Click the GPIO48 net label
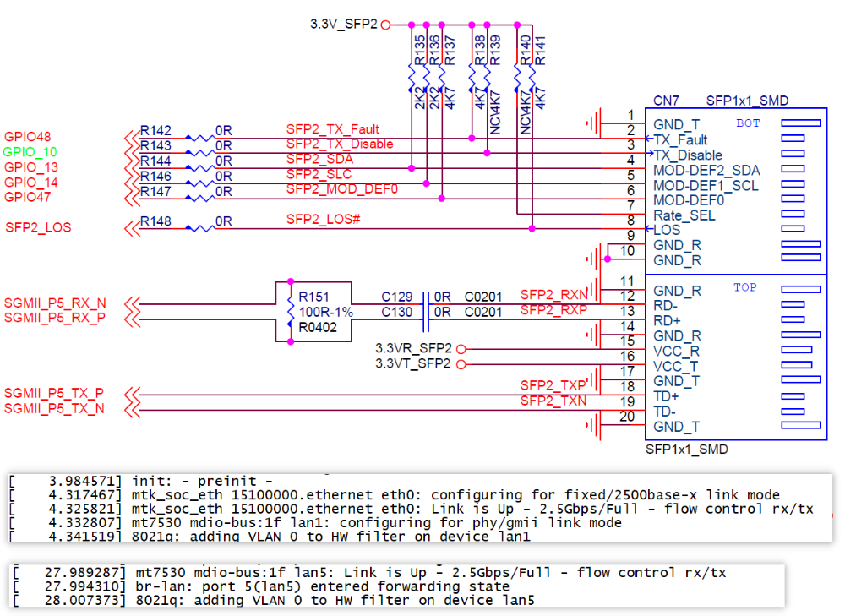Screen dimensions: 845x616 27,137
